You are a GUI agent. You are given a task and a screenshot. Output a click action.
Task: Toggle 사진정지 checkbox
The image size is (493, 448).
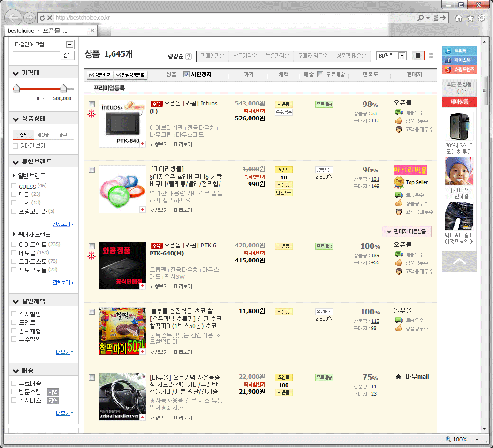(186, 75)
